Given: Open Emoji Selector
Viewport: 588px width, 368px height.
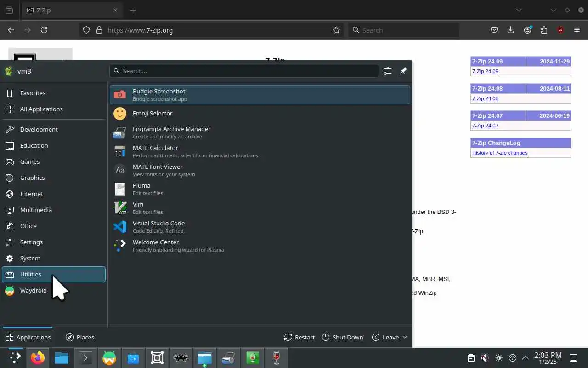Looking at the screenshot, I should pos(260,113).
